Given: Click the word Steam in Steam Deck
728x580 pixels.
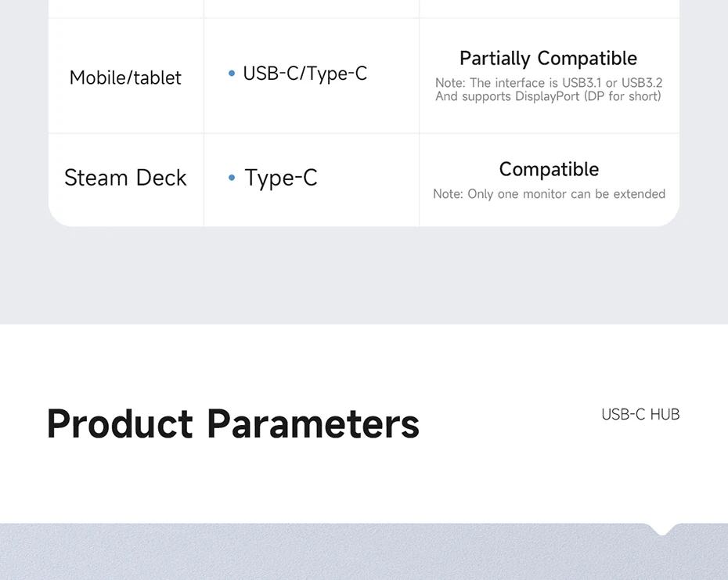Looking at the screenshot, I should (x=96, y=178).
